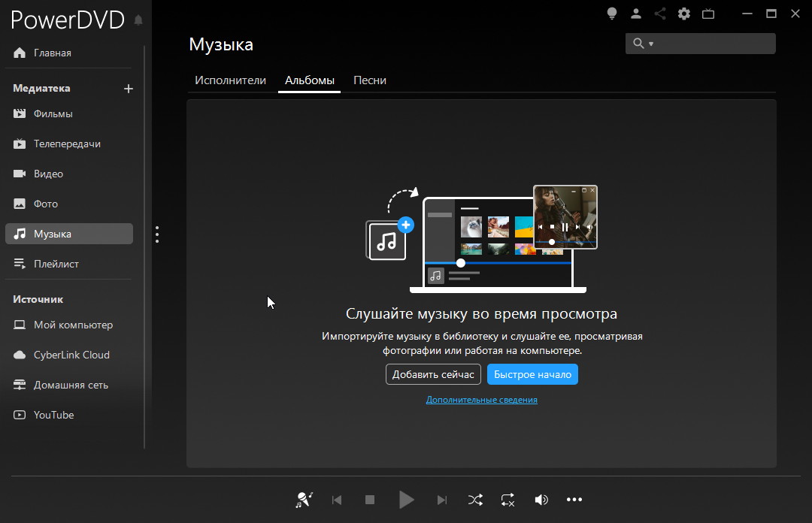Skip to previous track

coord(337,500)
